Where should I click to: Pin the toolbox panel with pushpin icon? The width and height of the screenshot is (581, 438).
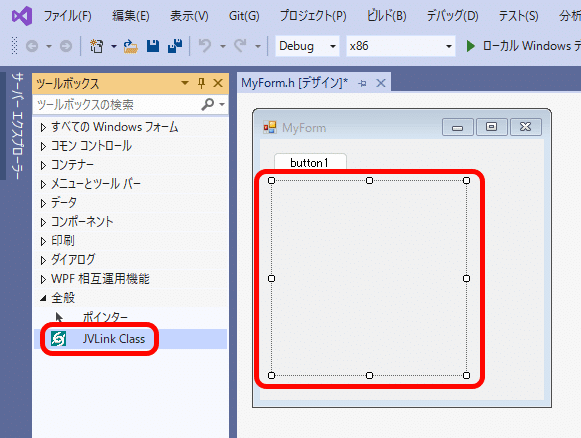[x=201, y=83]
